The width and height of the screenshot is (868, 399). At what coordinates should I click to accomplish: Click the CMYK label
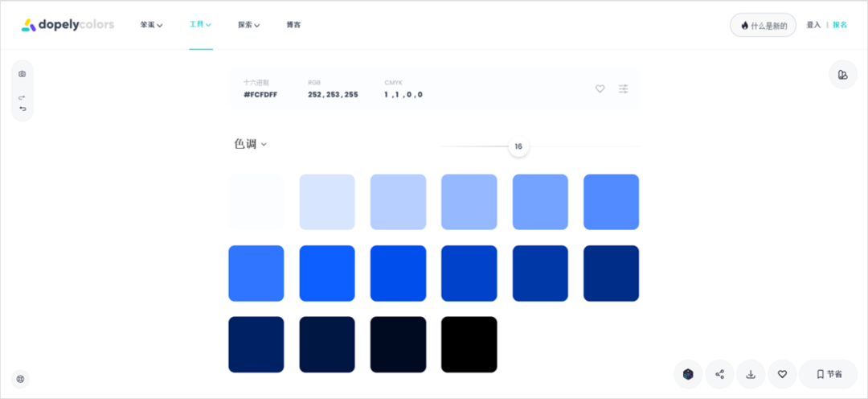point(393,83)
